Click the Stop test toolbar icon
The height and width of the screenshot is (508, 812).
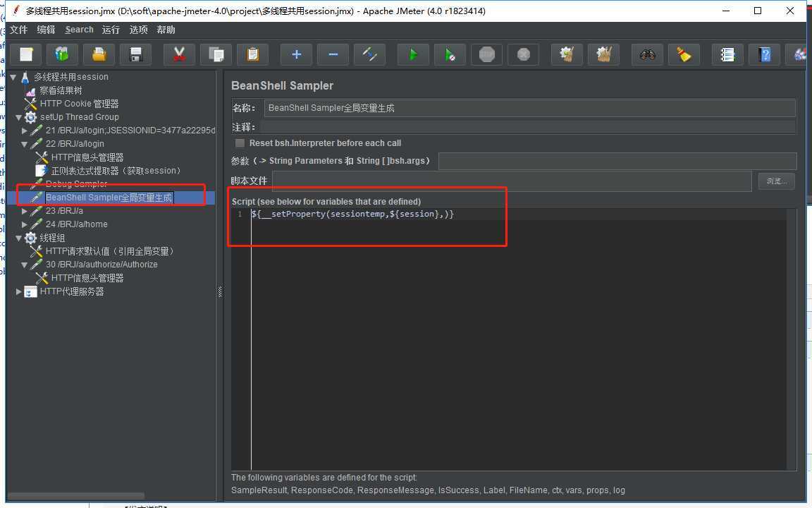487,54
